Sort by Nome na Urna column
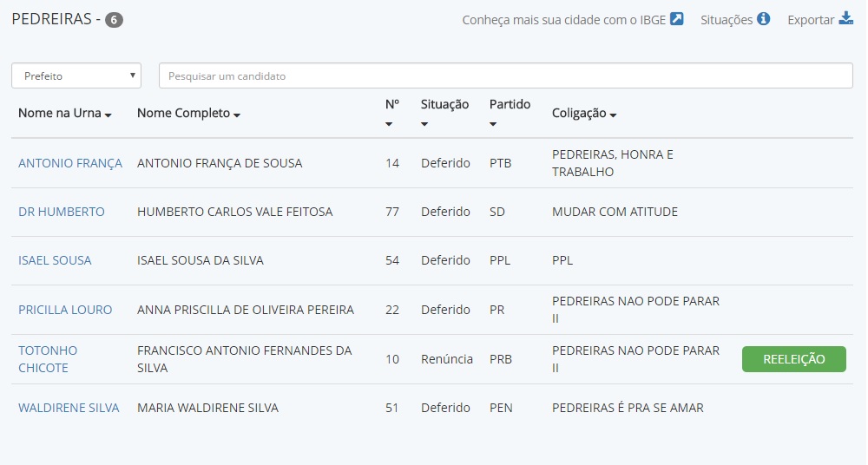Screen dimensions: 868x465 [65, 114]
